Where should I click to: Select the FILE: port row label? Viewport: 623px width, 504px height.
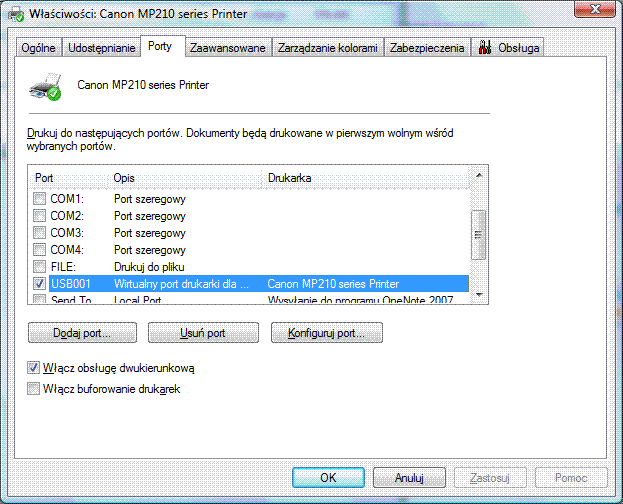point(63,267)
